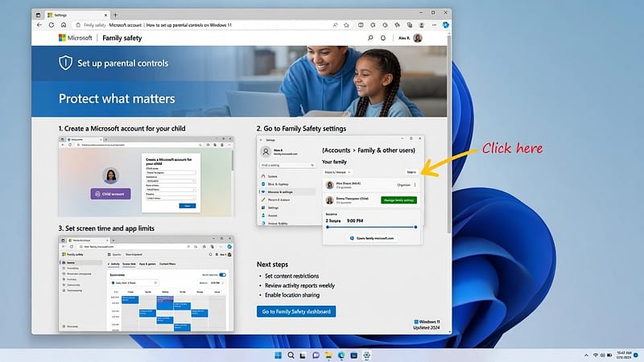This screenshot has height=362, width=644.
Task: Adjust the 2 hours screen time slider
Action: click(x=372, y=227)
